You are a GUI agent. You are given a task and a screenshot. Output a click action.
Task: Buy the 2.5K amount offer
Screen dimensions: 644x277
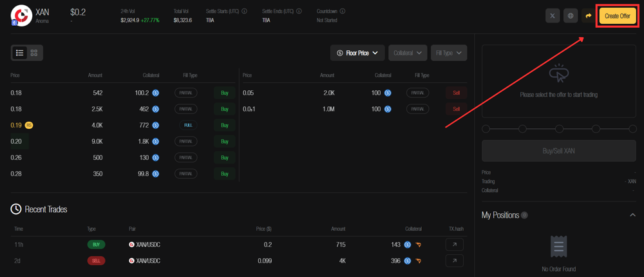click(x=225, y=109)
